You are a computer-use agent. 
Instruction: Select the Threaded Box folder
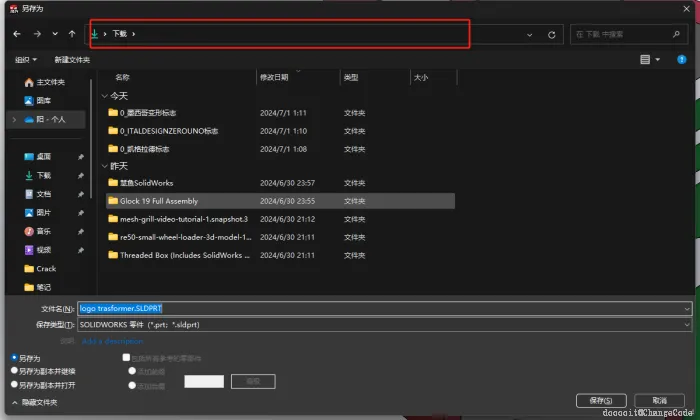point(280,255)
